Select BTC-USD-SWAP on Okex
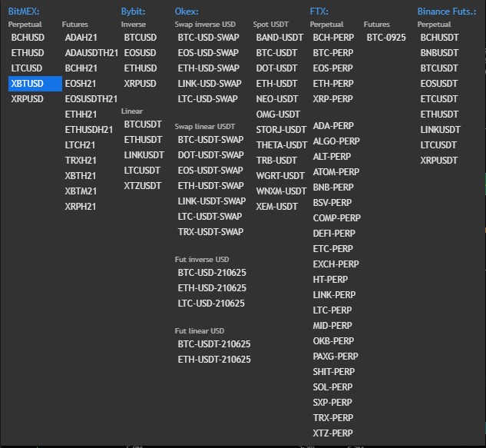486x448 pixels. pos(208,38)
